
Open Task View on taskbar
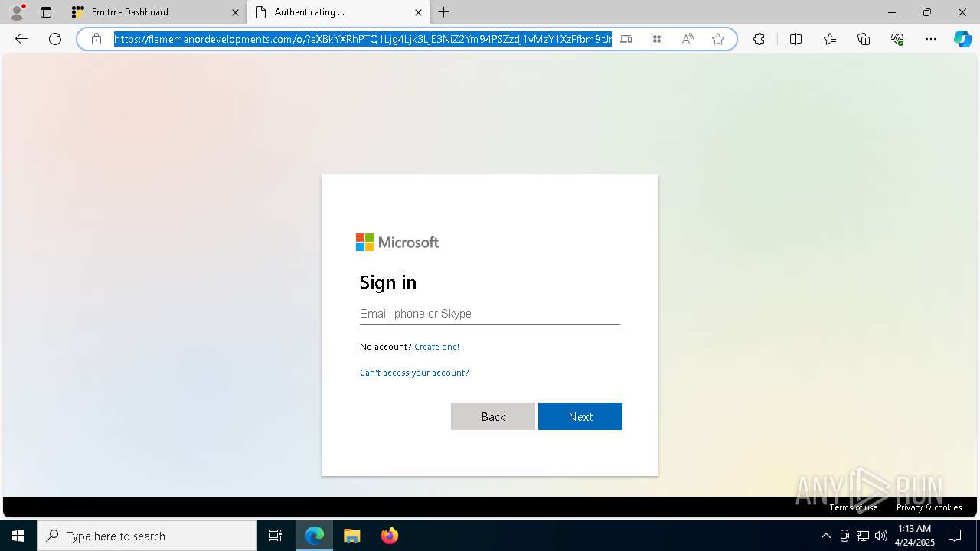click(x=276, y=536)
